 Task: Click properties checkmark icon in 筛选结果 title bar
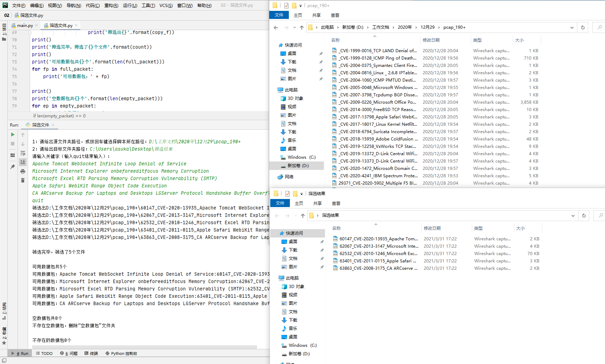(x=287, y=193)
